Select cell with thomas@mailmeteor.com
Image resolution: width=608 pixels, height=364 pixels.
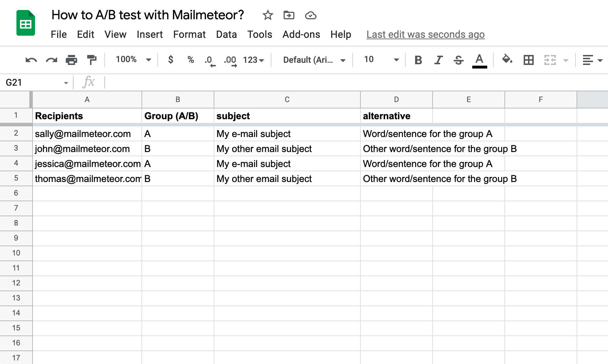[x=87, y=179]
